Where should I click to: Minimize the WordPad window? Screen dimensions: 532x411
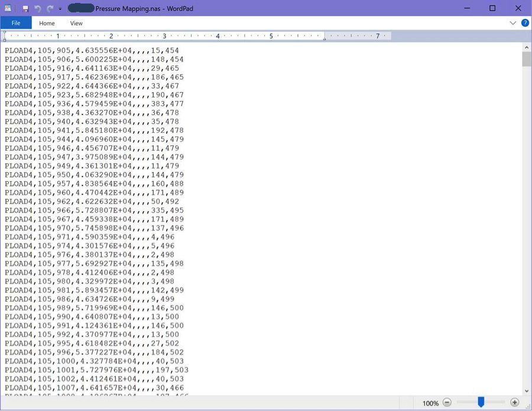pyautogui.click(x=467, y=8)
